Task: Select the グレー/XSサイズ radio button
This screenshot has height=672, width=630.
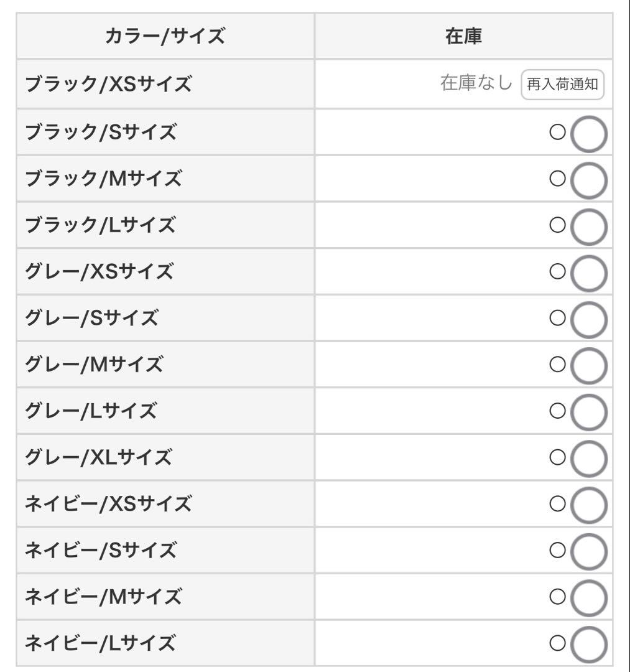Action: click(x=588, y=273)
